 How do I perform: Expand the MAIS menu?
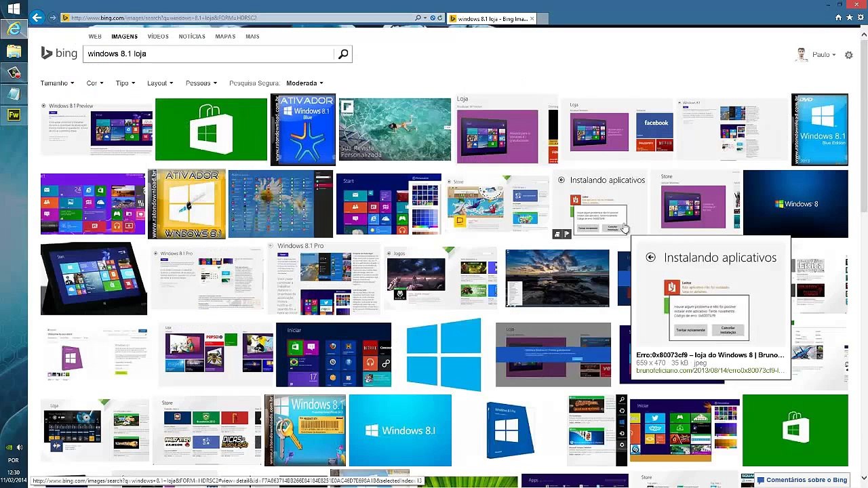pos(252,37)
